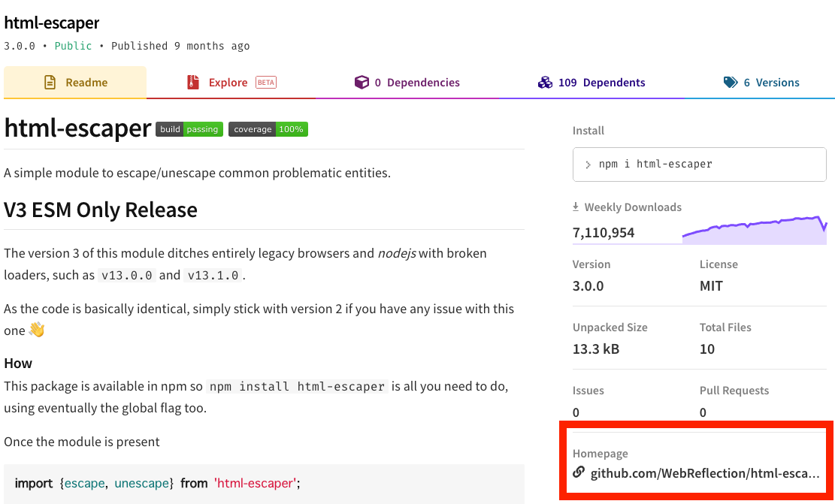Click the cube icon beside Dependencies

click(362, 82)
